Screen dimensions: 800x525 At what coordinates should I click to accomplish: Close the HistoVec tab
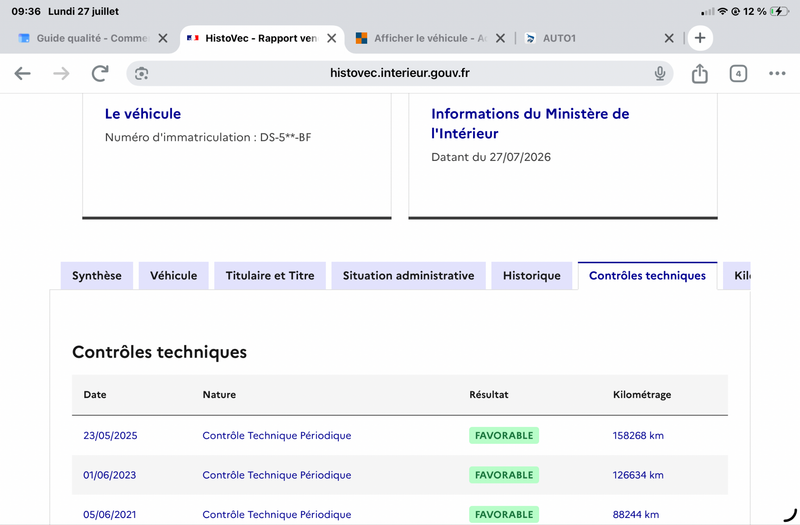click(332, 38)
